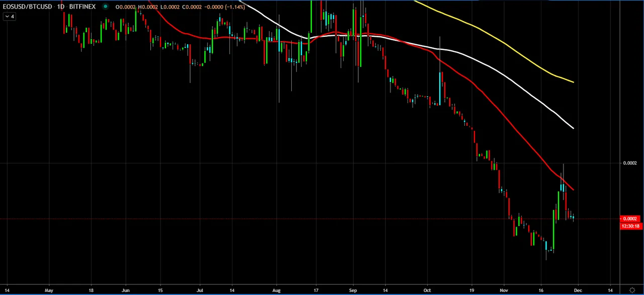Image resolution: width=644 pixels, height=295 pixels.
Task: Click the low value L0.0002
Action: [x=170, y=7]
